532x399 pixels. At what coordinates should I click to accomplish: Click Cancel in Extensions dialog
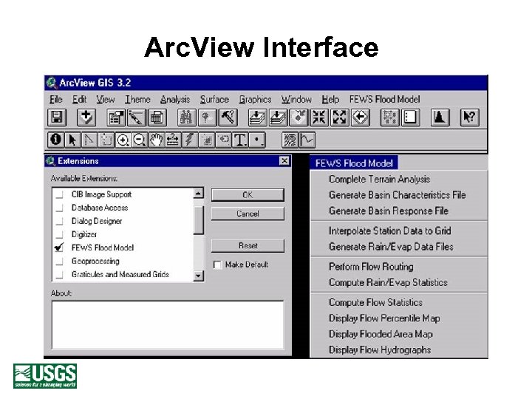click(x=248, y=214)
